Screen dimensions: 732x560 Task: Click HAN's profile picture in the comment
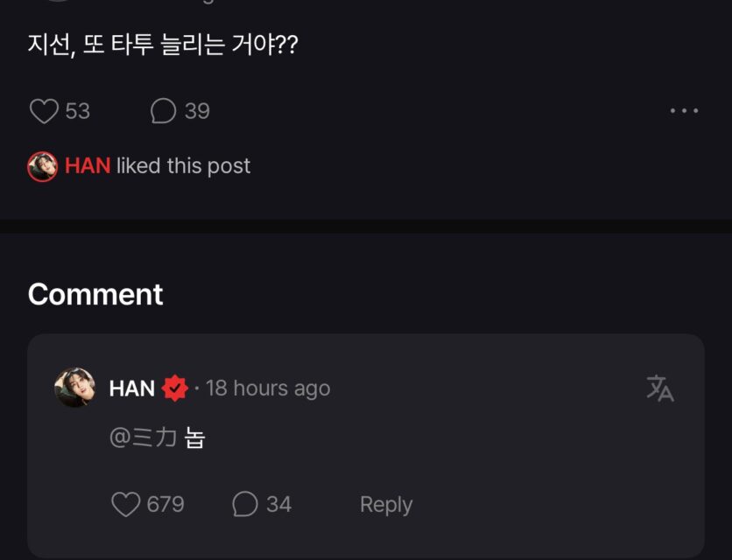[75, 388]
